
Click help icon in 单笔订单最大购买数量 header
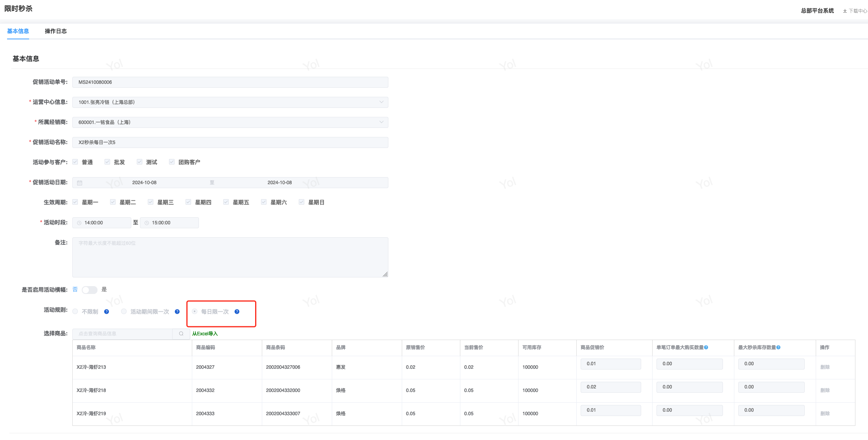706,348
